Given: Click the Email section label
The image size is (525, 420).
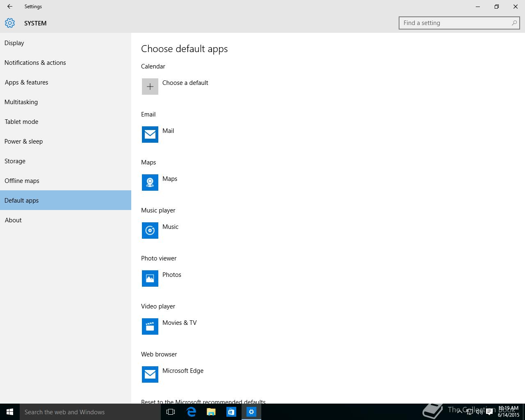Looking at the screenshot, I should coord(148,114).
